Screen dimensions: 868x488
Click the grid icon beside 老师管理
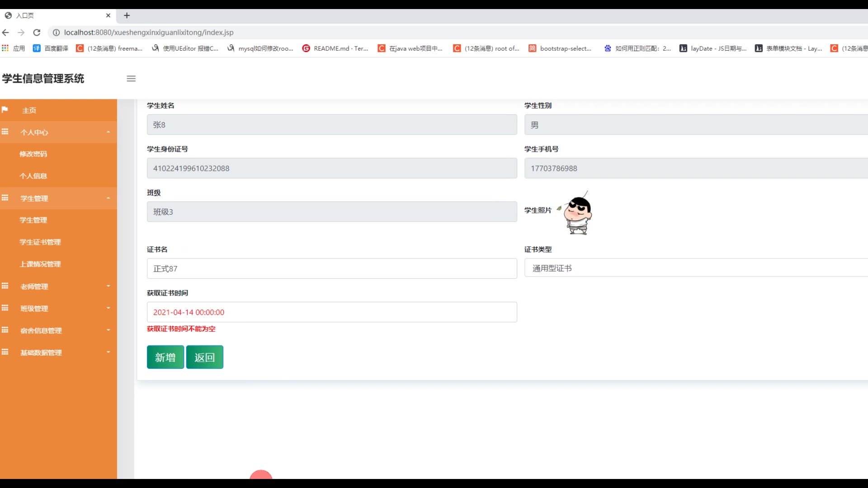tap(5, 286)
